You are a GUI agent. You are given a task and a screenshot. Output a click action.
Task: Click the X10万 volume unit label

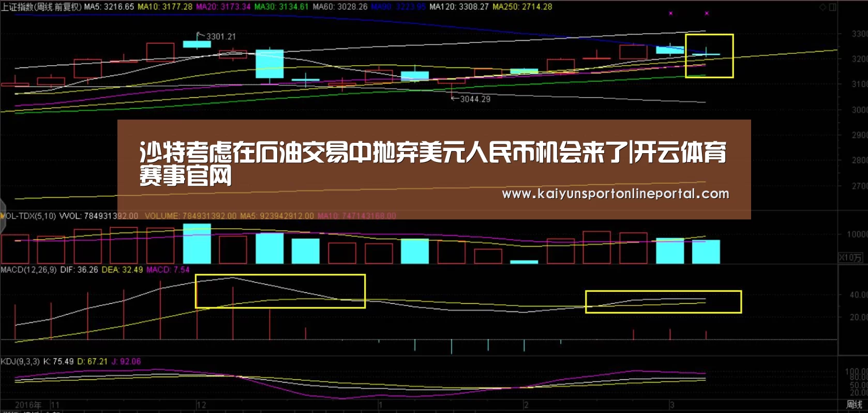point(850,257)
